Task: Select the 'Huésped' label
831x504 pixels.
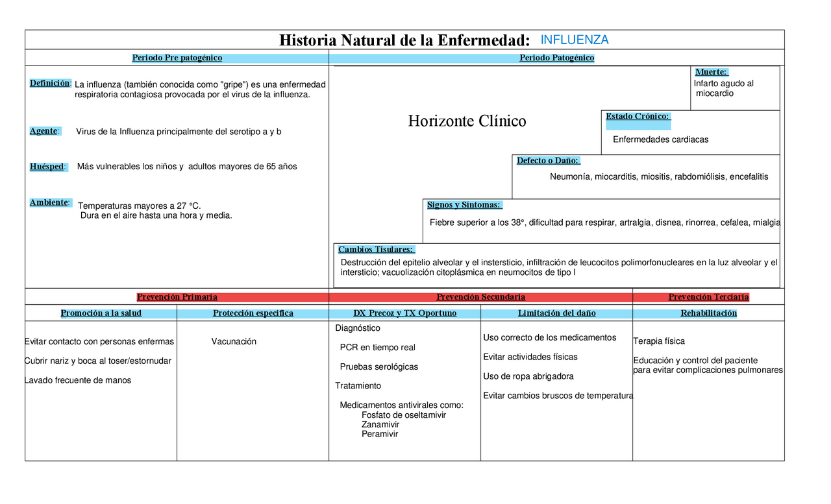Action: [x=47, y=167]
